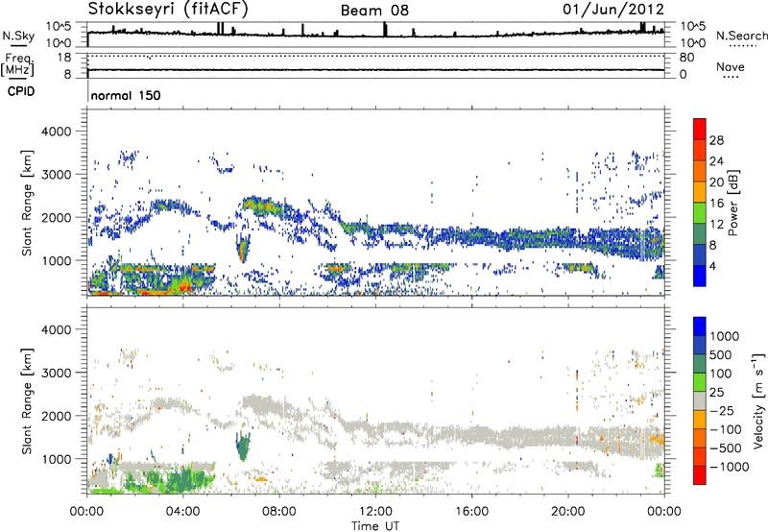
Task: Click the date 01/Jun/2012
Action: click(613, 9)
